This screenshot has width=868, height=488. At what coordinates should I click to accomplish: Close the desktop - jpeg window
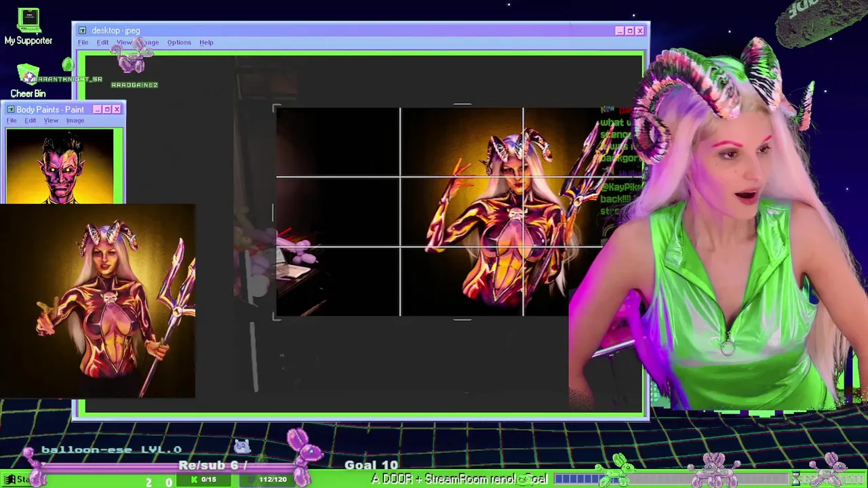click(639, 30)
